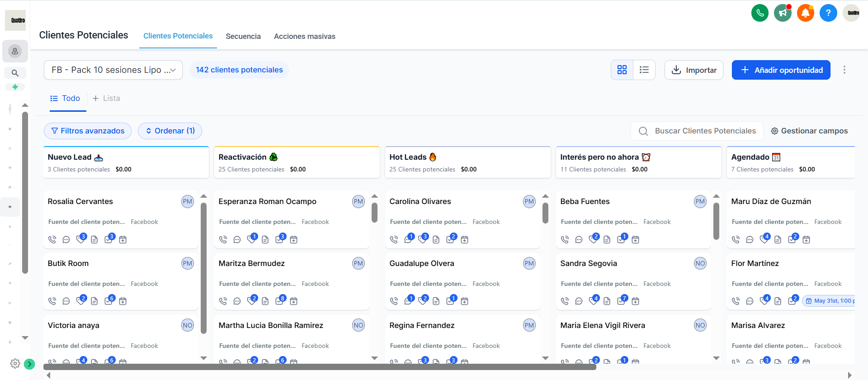Open the Ordenar (1) sort dropdown
The width and height of the screenshot is (868, 380).
[x=170, y=131]
